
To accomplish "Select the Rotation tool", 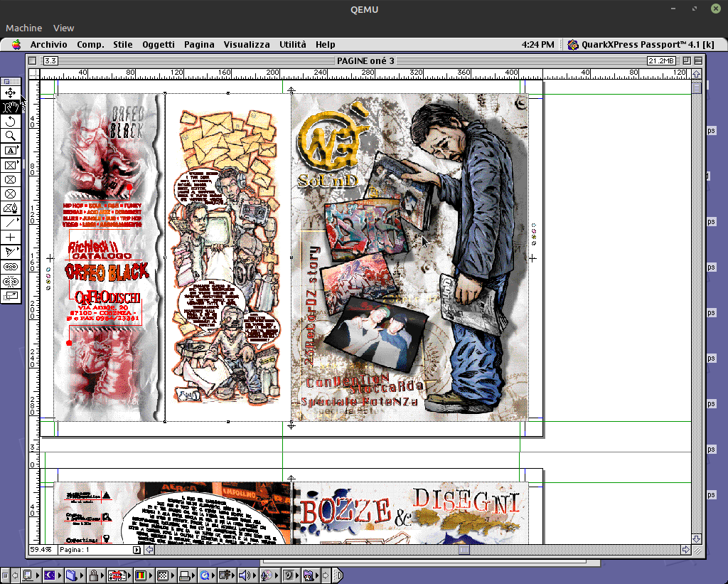I will click(11, 122).
